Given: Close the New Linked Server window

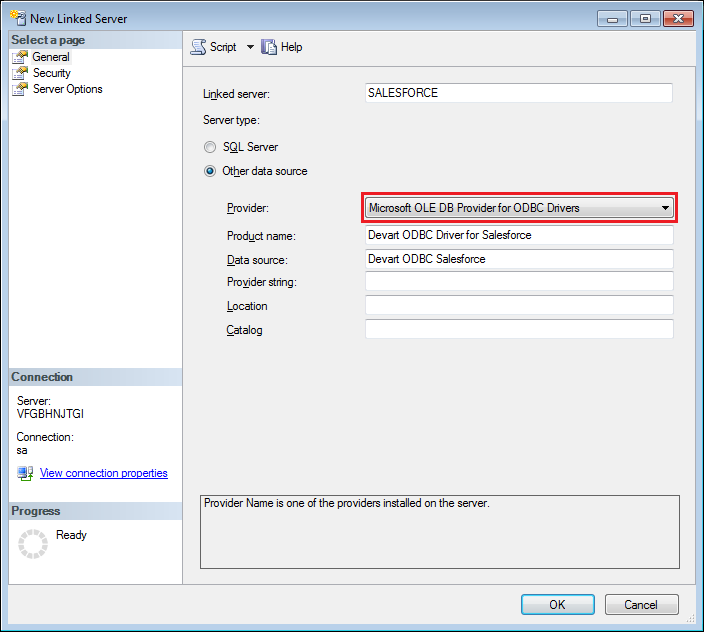Looking at the screenshot, I should tap(678, 19).
